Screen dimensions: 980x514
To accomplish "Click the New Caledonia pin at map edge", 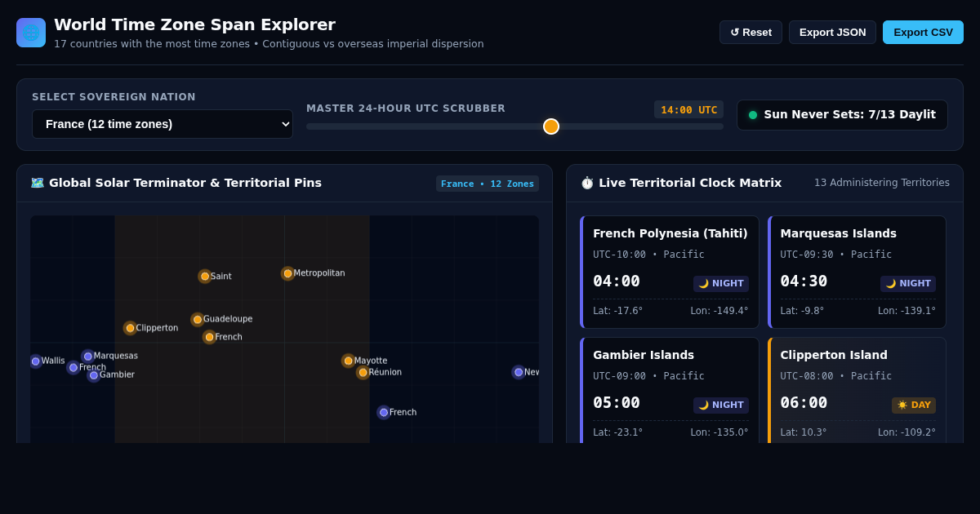I will coord(519,372).
